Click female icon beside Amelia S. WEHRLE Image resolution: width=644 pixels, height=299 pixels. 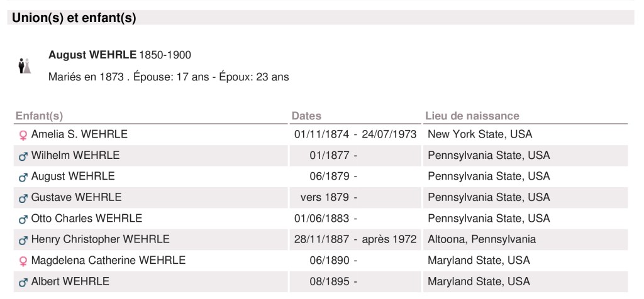tap(23, 135)
